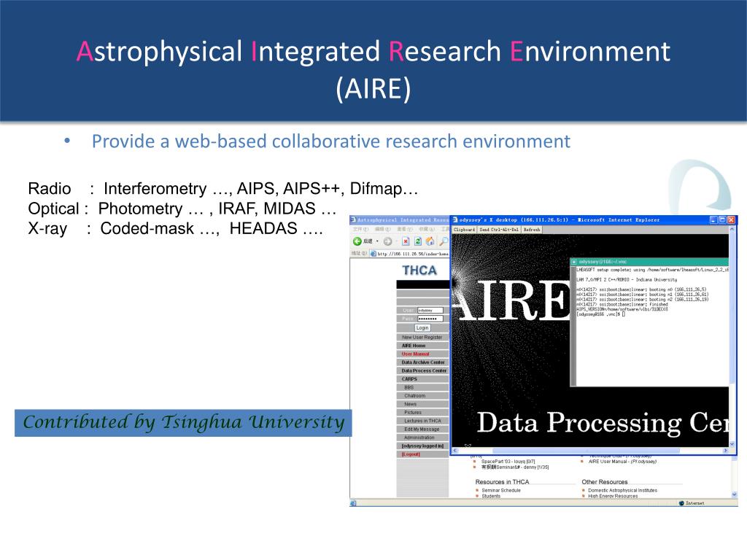Click the grey Forward arrow in browser toolbar
The height and width of the screenshot is (560, 747).
[x=388, y=241]
